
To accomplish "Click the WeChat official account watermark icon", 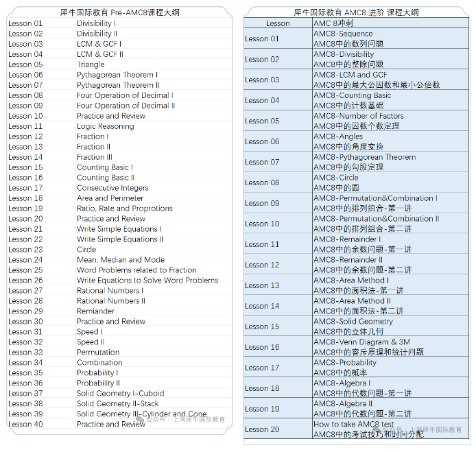I will tap(141, 420).
